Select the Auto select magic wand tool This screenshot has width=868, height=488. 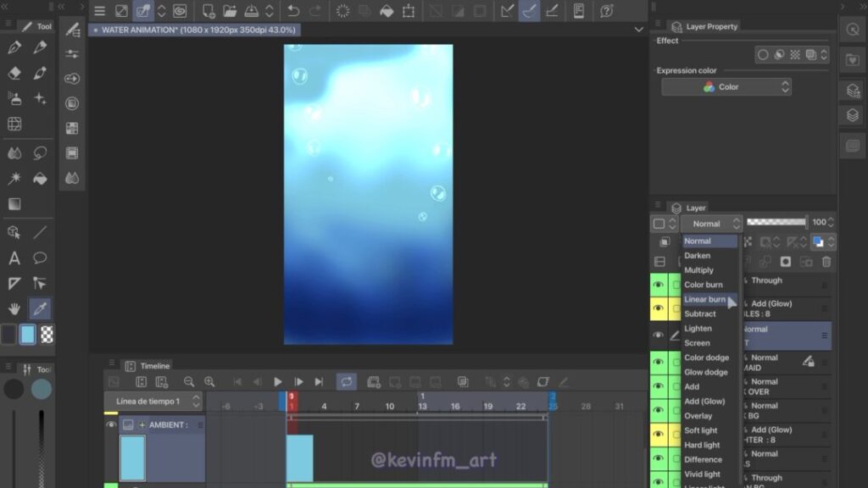[15, 178]
